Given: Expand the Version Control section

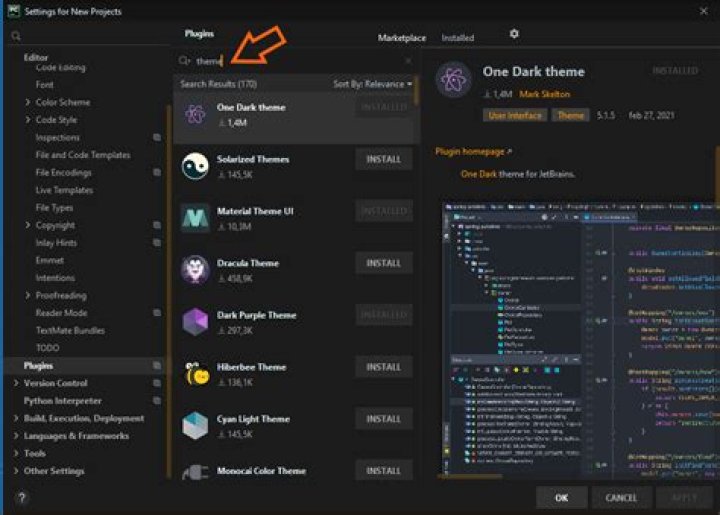Looking at the screenshot, I should coord(16,383).
